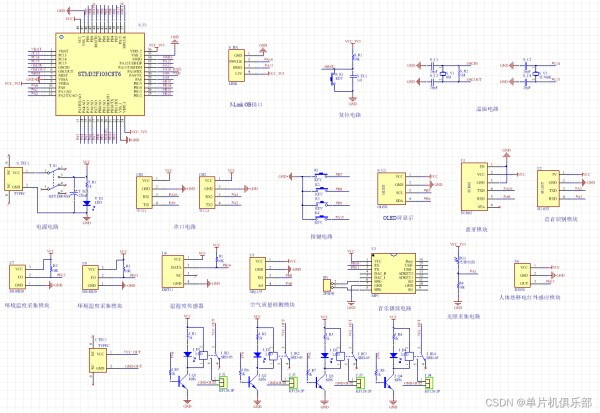Click the 温湿度传感器 caption
This screenshot has height=413, width=600.
tap(187, 306)
